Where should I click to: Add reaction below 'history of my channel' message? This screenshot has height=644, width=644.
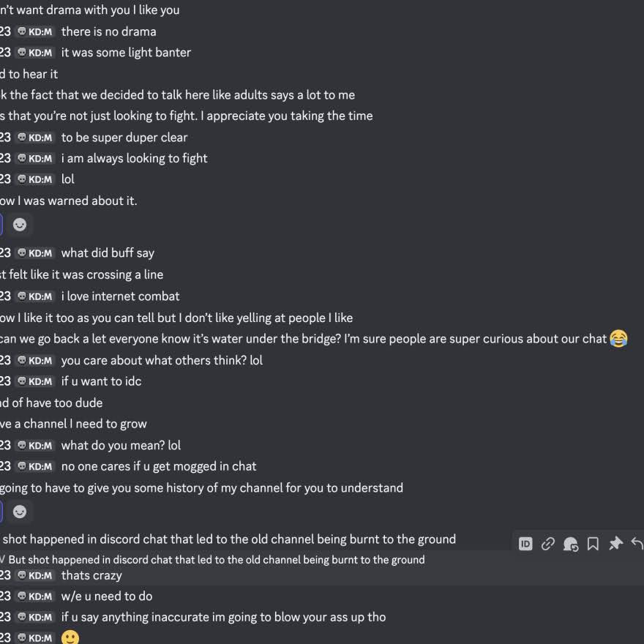20,512
